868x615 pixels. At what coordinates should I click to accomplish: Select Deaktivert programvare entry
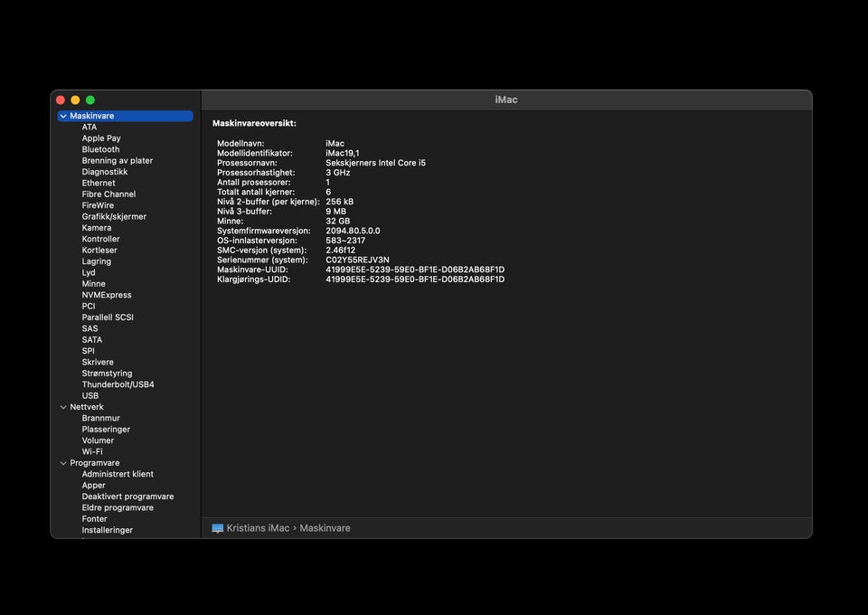coord(127,497)
